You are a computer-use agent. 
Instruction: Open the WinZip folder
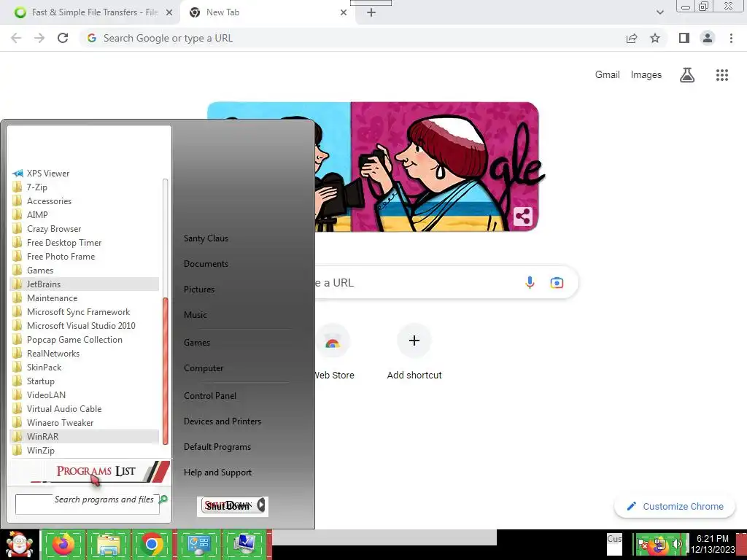pos(85,450)
